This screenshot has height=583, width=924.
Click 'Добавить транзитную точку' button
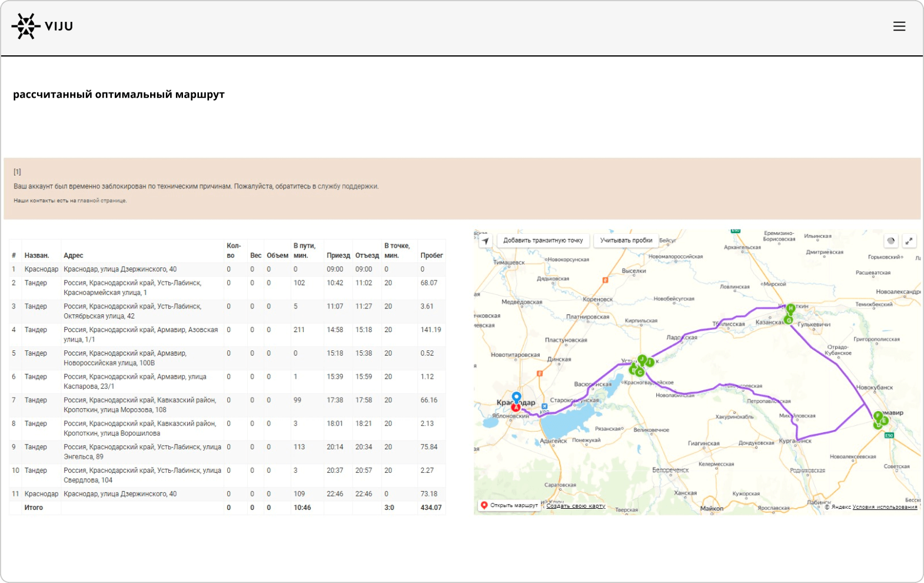543,240
